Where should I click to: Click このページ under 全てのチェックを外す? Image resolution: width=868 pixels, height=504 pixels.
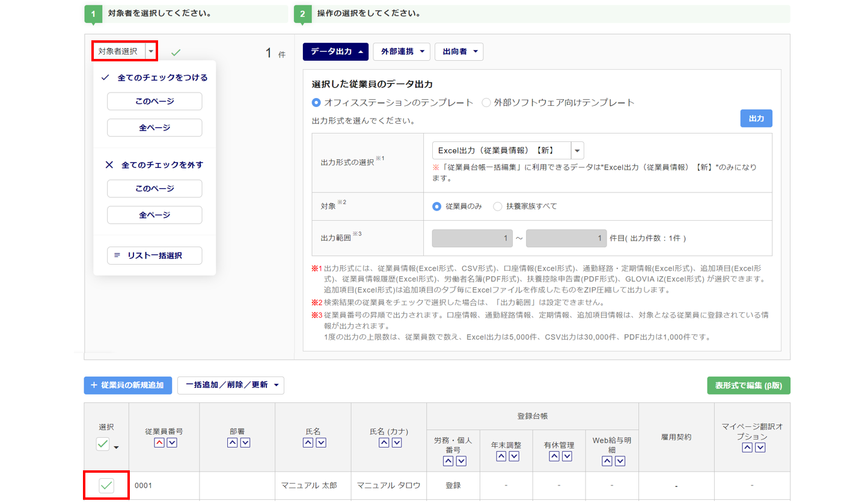pos(154,188)
